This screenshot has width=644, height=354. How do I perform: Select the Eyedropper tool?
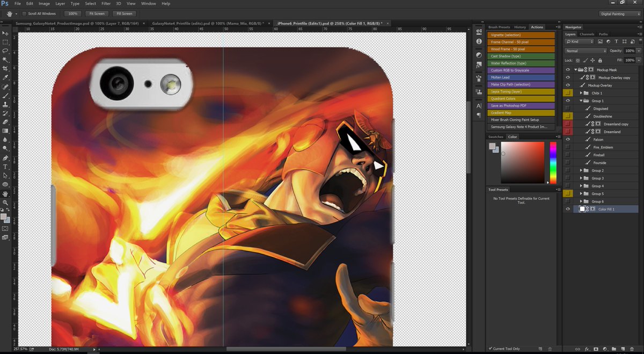(x=5, y=77)
